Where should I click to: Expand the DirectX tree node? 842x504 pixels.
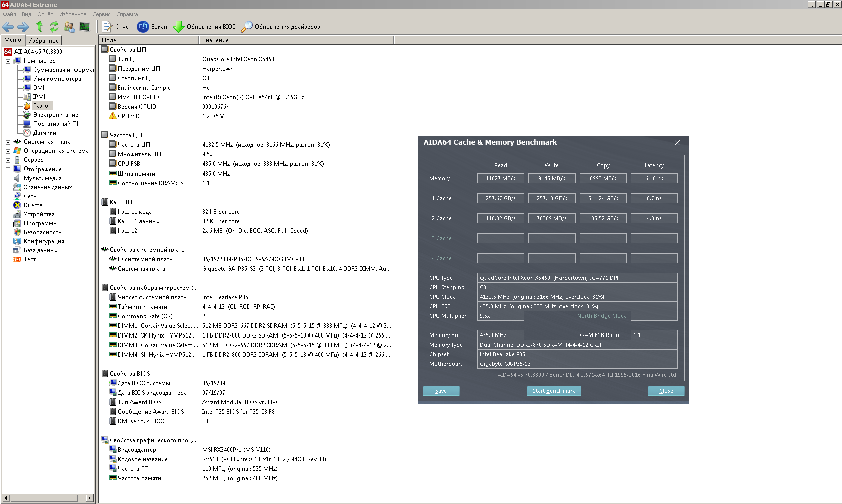coord(8,206)
